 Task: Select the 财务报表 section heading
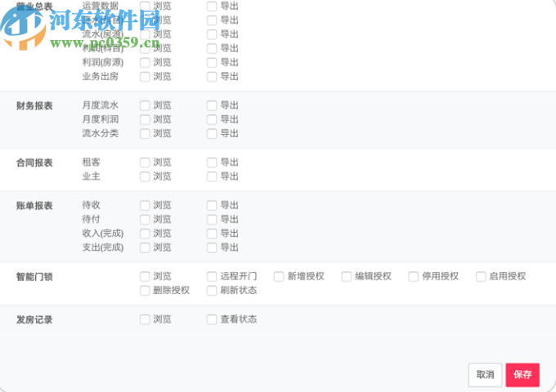pyautogui.click(x=34, y=106)
